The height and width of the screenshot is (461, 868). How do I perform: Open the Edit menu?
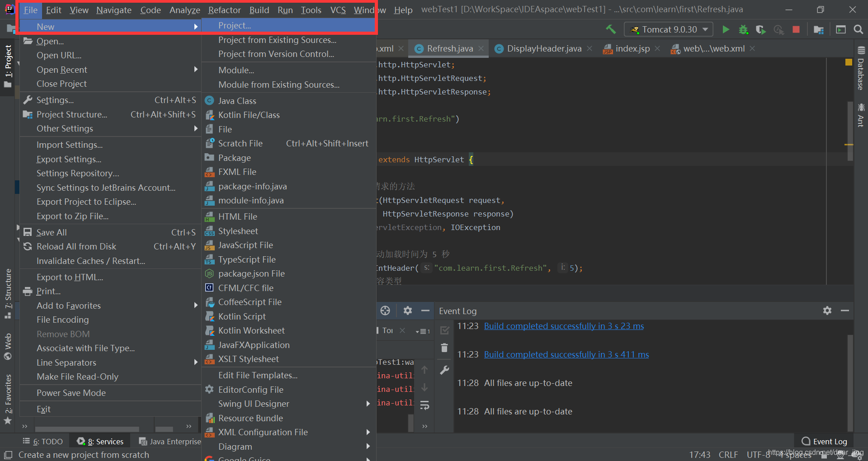click(53, 9)
